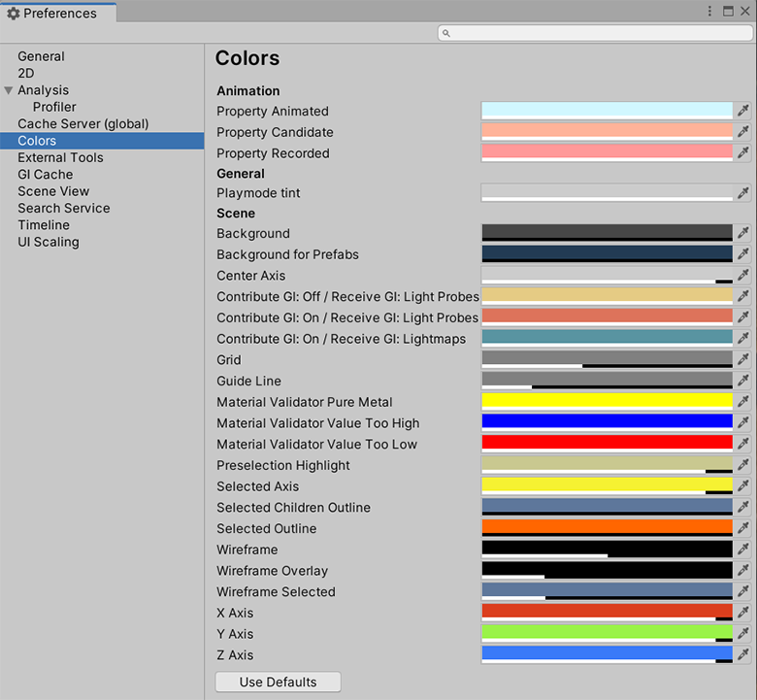Collapse the Analysis tree section
The image size is (757, 700).
click(x=9, y=90)
